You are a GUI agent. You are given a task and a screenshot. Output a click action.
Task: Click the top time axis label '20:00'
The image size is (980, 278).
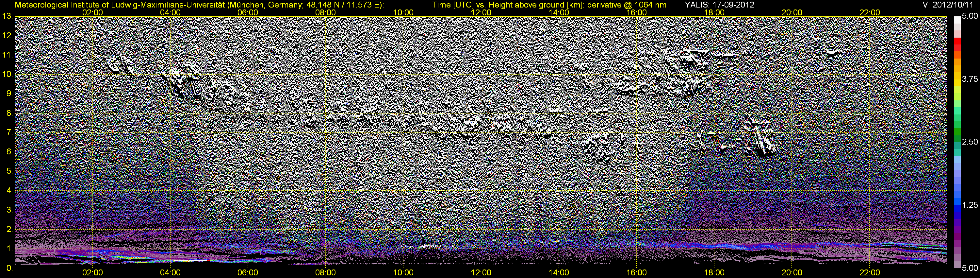point(792,12)
